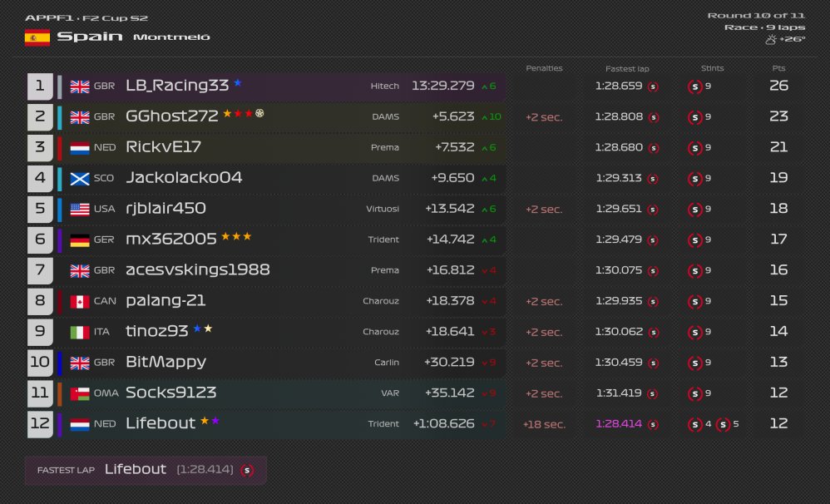Screen dimensions: 830x504
Task: Click the Netherlands flag beside Lifebout
Action: pos(80,425)
